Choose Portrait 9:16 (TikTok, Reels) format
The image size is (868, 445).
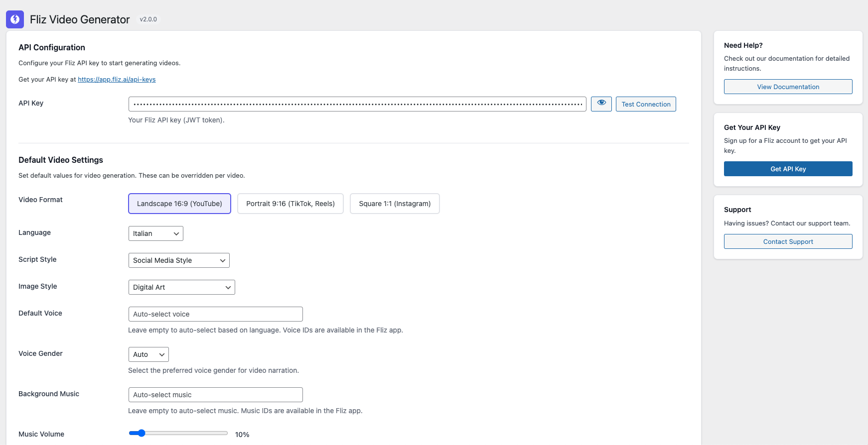coord(290,204)
